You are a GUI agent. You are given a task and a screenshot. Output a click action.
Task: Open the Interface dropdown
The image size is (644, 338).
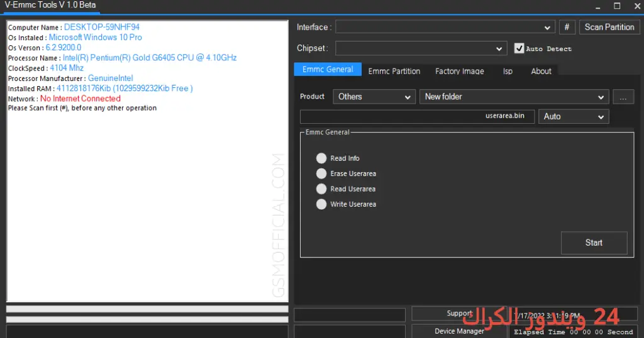[x=445, y=27]
